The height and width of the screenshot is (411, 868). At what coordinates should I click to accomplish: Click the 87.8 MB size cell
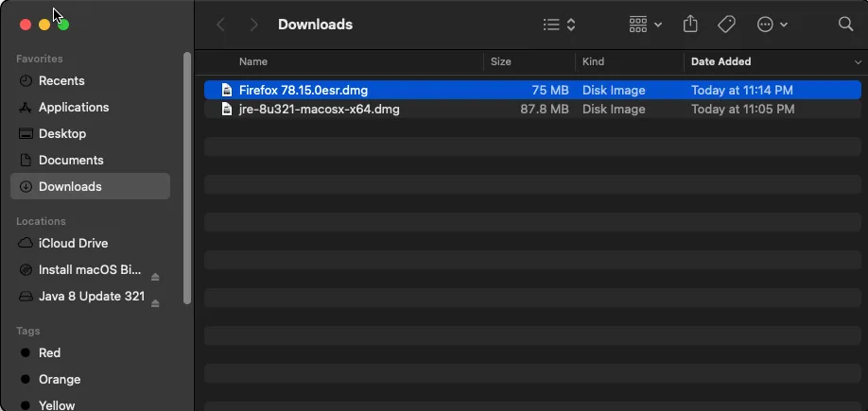(x=545, y=109)
